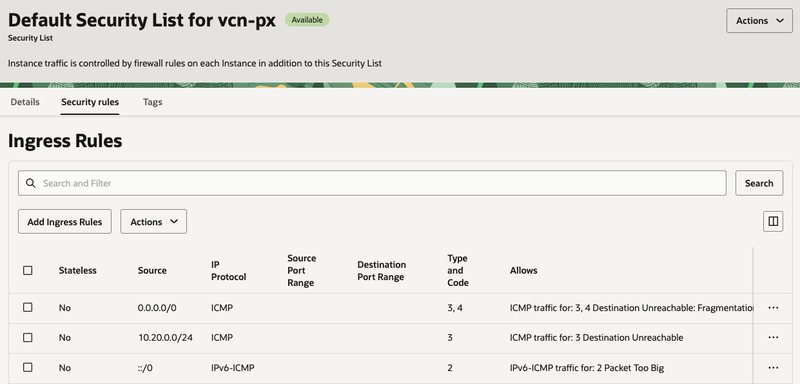The height and width of the screenshot is (384, 800).
Task: Tick the select-all rules header checkbox
Action: (x=28, y=270)
